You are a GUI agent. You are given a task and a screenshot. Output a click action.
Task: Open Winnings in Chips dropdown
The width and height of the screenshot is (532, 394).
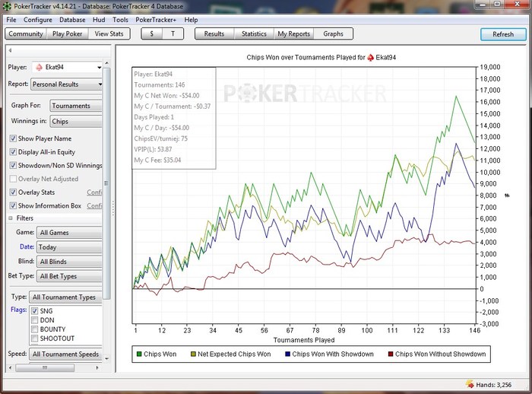click(x=76, y=121)
